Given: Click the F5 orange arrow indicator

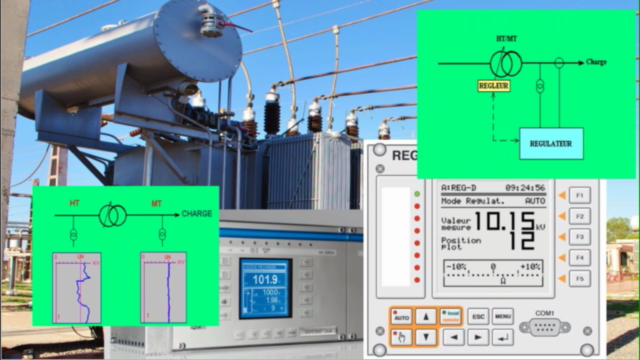Looking at the screenshot, I should 562,279.
